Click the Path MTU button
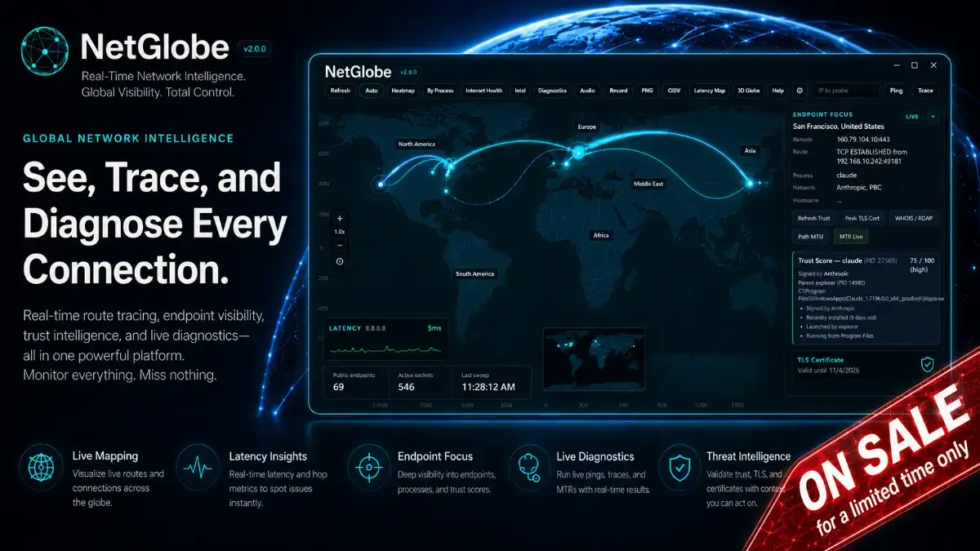This screenshot has height=551, width=980. coord(811,236)
